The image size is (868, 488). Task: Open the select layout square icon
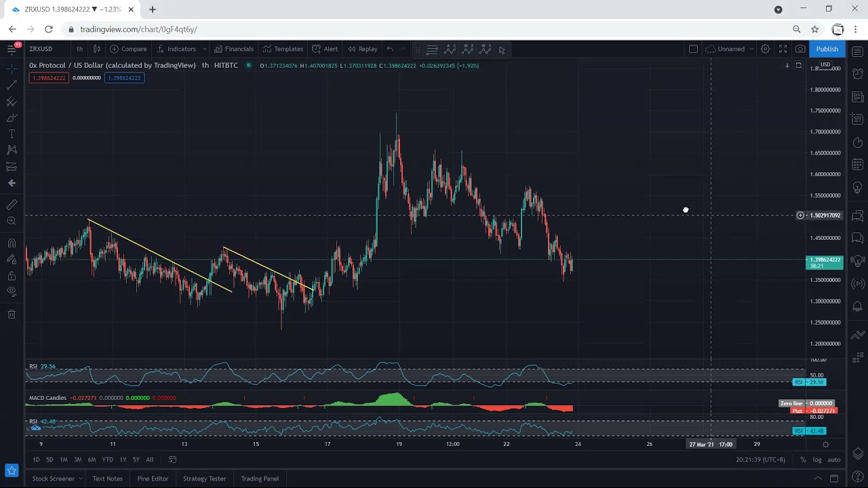coord(693,49)
